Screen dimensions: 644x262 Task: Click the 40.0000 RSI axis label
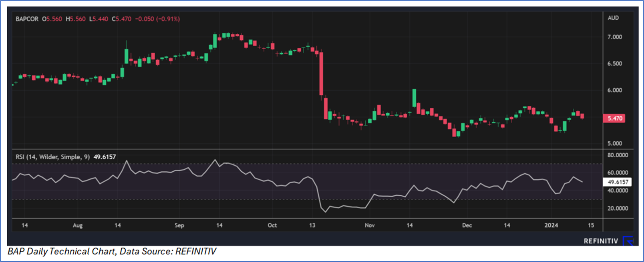[x=618, y=191]
